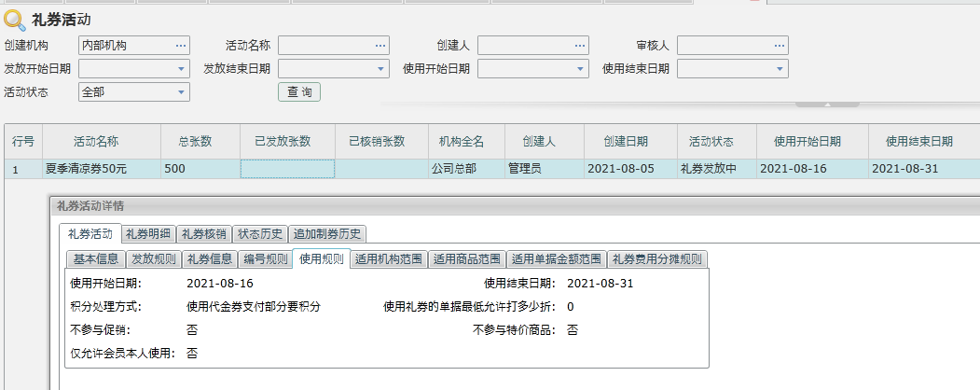The height and width of the screenshot is (390, 980).
Task: Click the empty 已发放张数 cell in row 1
Action: pos(287,169)
